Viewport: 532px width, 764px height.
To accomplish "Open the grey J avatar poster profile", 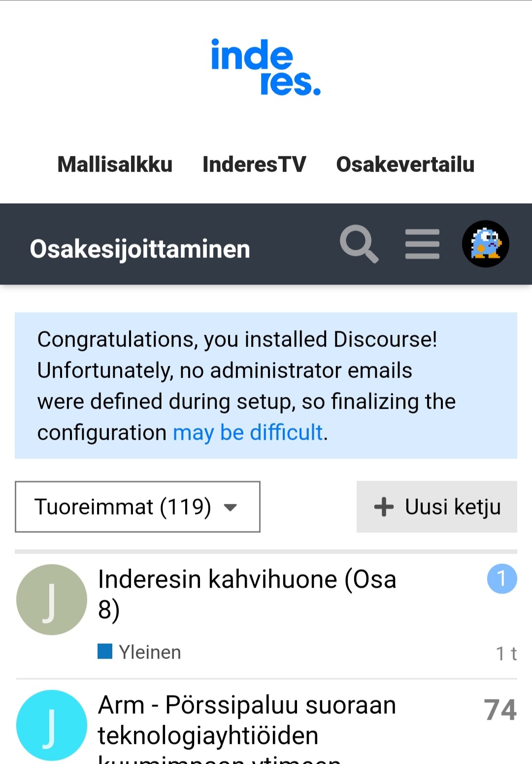I will click(x=52, y=599).
